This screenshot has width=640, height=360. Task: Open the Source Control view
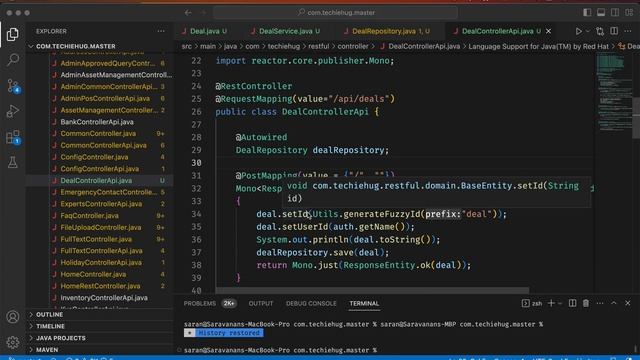[13, 86]
